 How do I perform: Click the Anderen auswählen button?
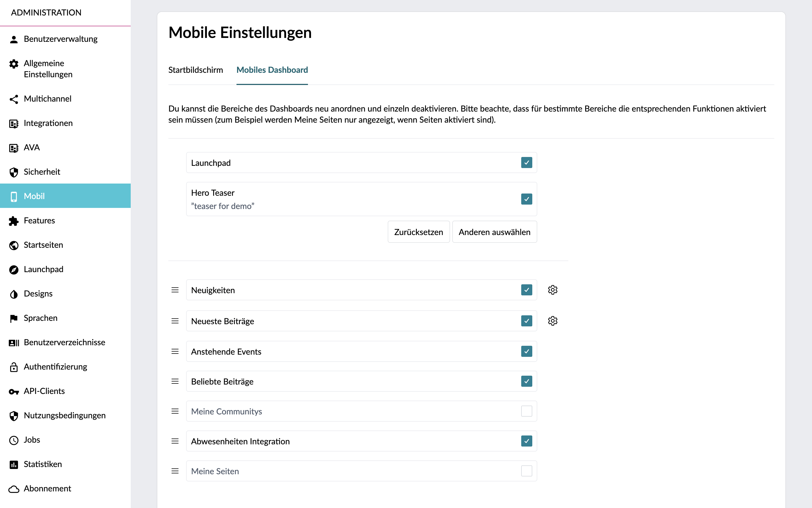click(x=494, y=232)
